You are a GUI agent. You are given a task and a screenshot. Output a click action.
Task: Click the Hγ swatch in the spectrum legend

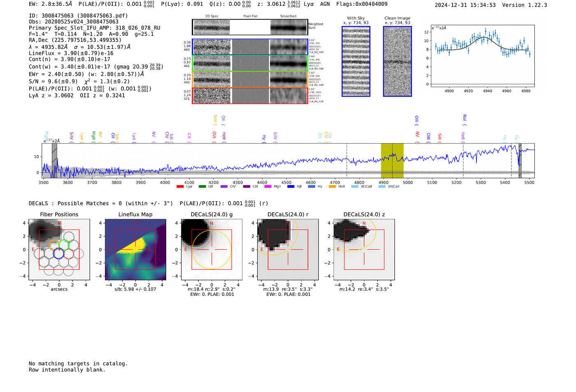point(311,186)
